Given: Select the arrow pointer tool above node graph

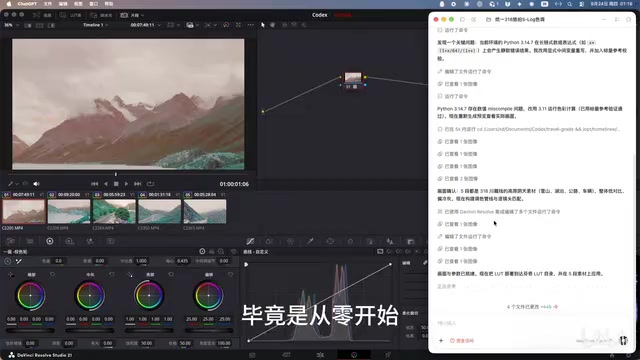Looking at the screenshot, I should (x=262, y=25).
